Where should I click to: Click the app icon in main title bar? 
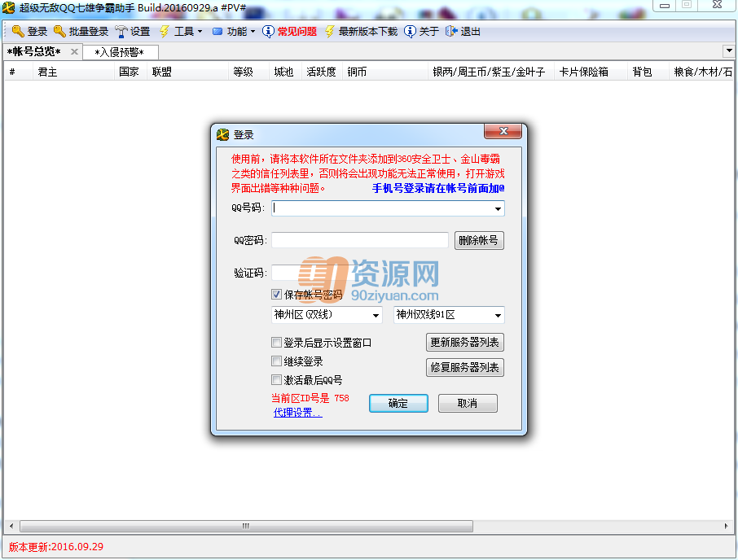point(8,7)
